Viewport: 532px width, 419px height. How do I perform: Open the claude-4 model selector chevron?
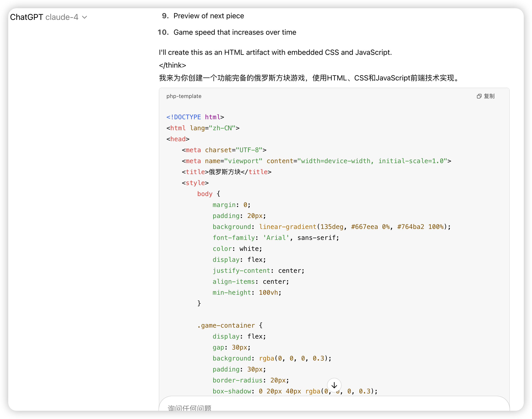click(x=84, y=17)
